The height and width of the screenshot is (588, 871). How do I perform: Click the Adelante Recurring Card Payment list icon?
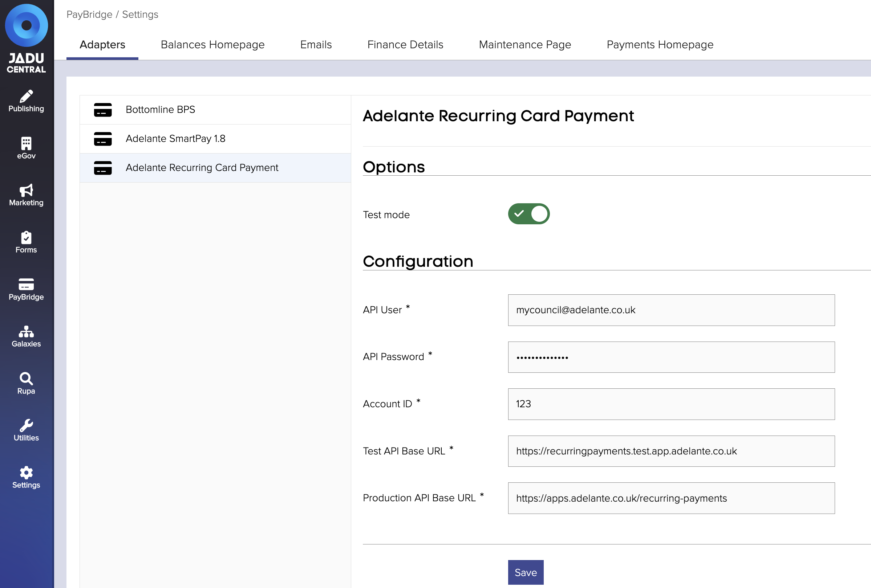point(103,168)
